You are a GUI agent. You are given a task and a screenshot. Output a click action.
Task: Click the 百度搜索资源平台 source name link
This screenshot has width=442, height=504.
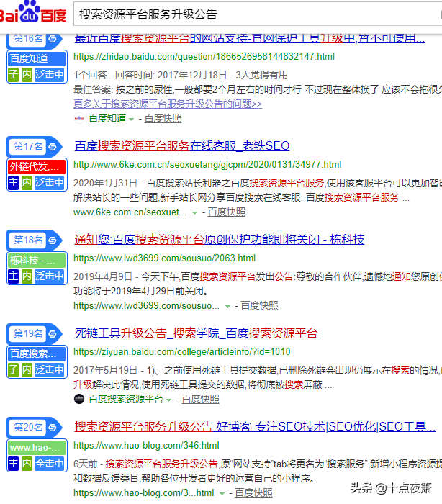point(126,399)
